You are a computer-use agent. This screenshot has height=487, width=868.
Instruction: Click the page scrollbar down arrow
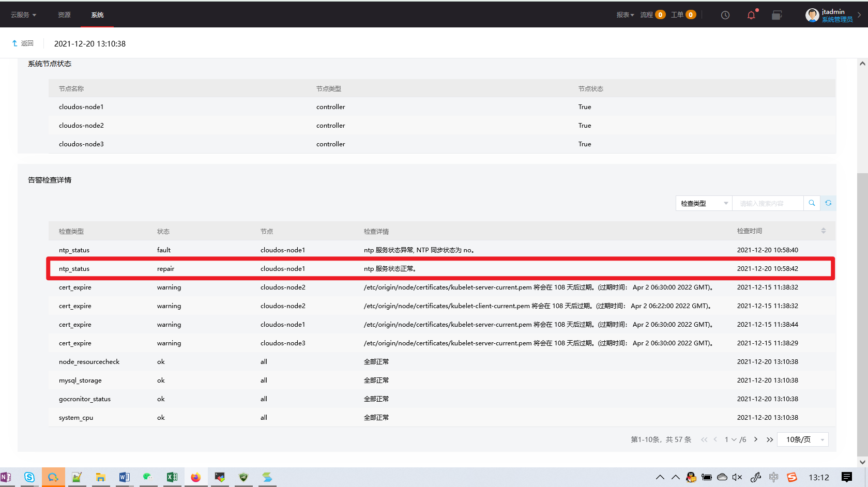point(862,462)
